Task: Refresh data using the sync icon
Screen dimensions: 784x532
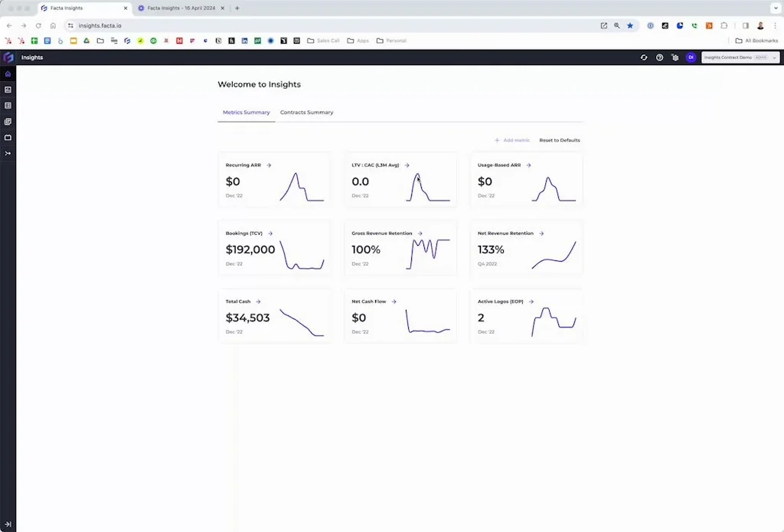Action: click(x=644, y=57)
